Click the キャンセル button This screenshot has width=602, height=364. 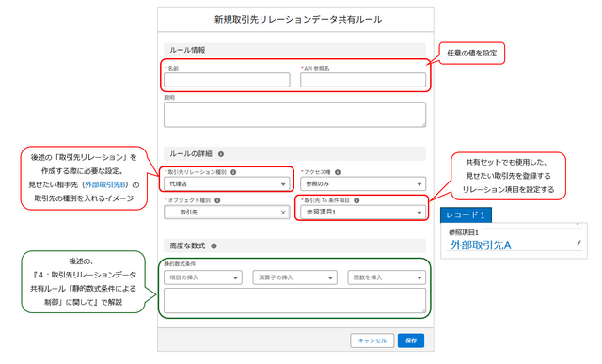pyautogui.click(x=372, y=340)
